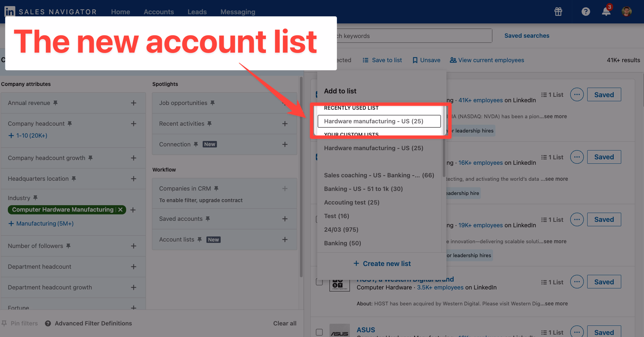Expand the Saved accounts filter
This screenshot has height=337, width=644.
point(285,219)
